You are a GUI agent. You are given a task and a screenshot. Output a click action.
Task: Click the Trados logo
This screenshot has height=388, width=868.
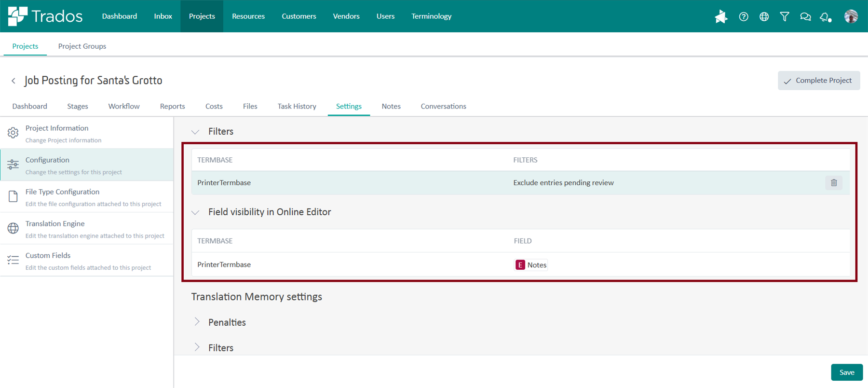tap(45, 16)
